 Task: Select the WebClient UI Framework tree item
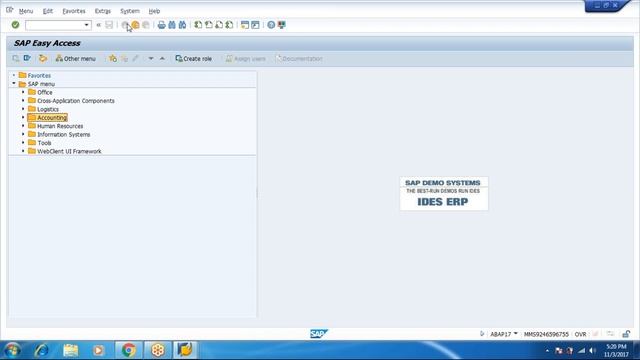click(69, 151)
